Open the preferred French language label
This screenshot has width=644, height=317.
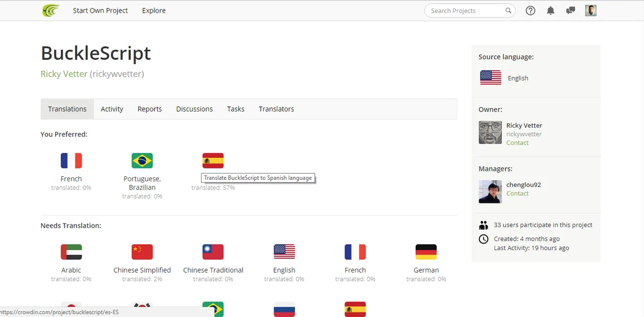(x=71, y=179)
